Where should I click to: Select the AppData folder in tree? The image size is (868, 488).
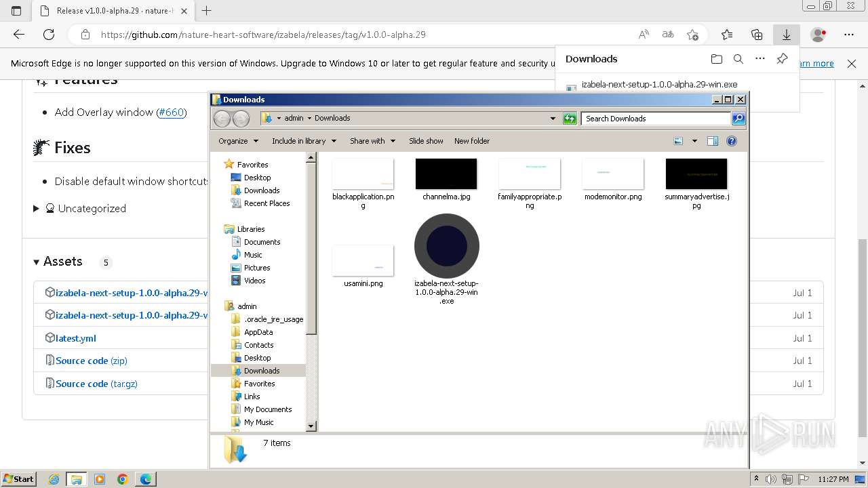point(258,332)
